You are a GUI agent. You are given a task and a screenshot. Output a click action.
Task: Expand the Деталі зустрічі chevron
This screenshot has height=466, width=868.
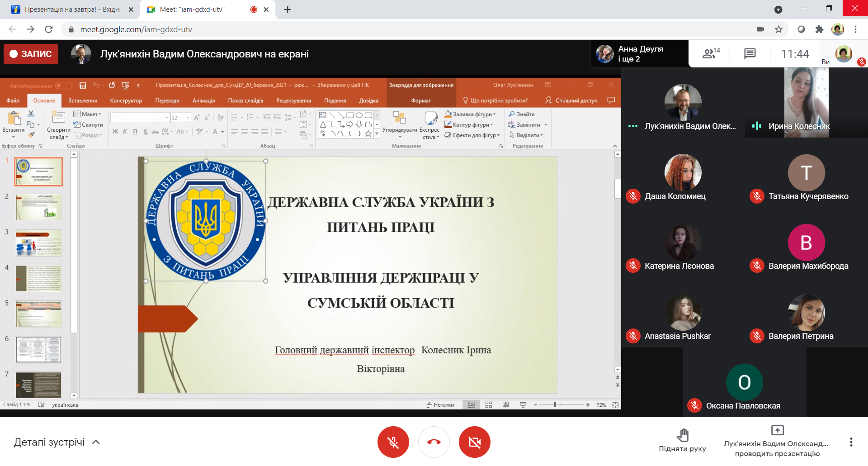click(96, 442)
